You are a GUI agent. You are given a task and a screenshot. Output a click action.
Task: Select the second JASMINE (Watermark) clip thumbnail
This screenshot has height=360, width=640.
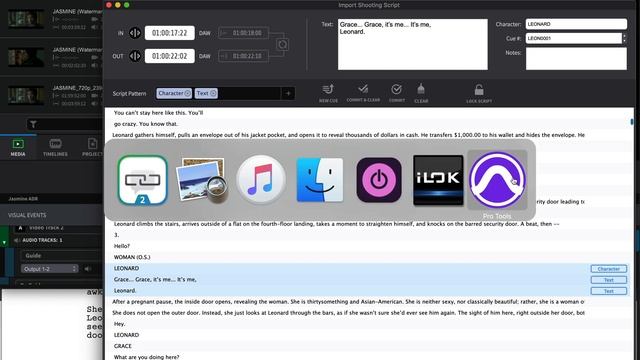click(x=26, y=57)
